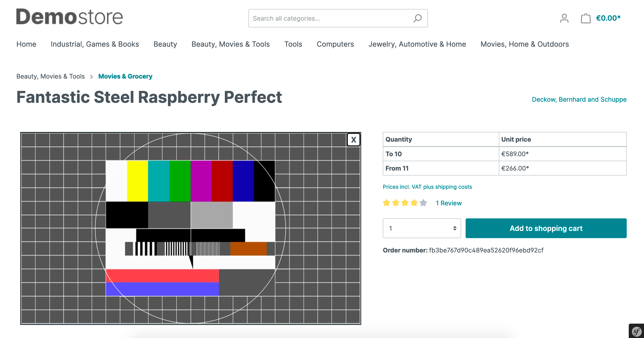Click the cart total €0.00*
Screen dimensions: 644x338
click(608, 18)
